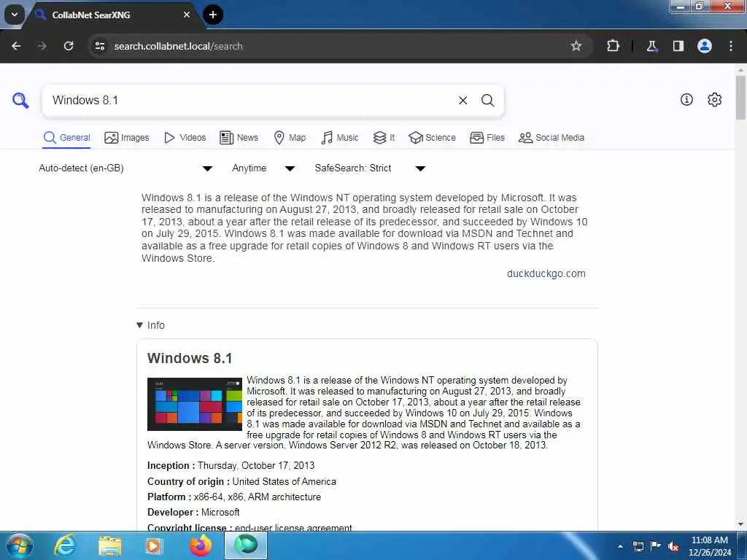Open the Anytime time range dropdown
This screenshot has width=747, height=560.
coord(263,168)
